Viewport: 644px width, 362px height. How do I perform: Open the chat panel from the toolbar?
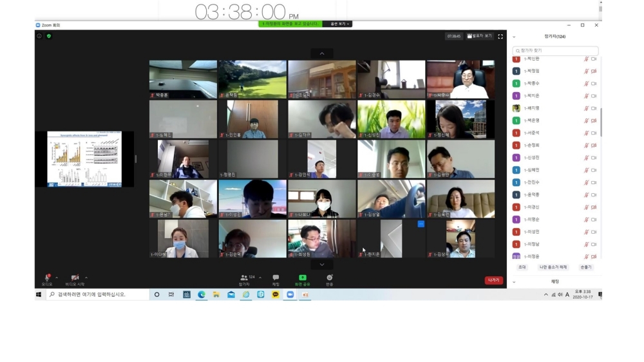click(276, 278)
